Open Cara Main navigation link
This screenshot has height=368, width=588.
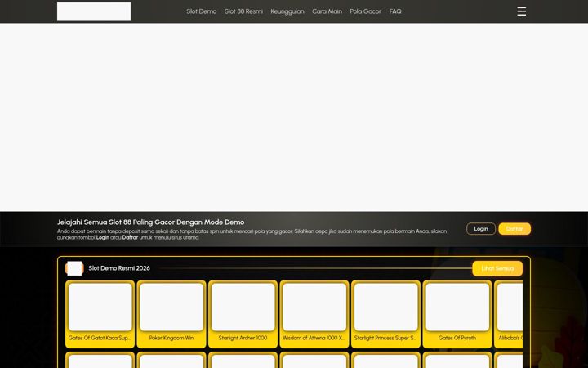(x=327, y=11)
